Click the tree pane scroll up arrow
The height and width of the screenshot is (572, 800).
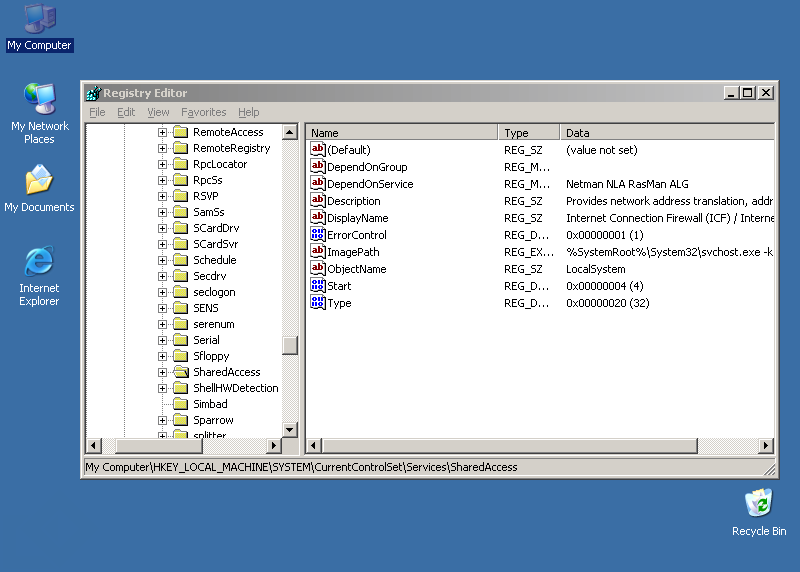click(x=290, y=132)
